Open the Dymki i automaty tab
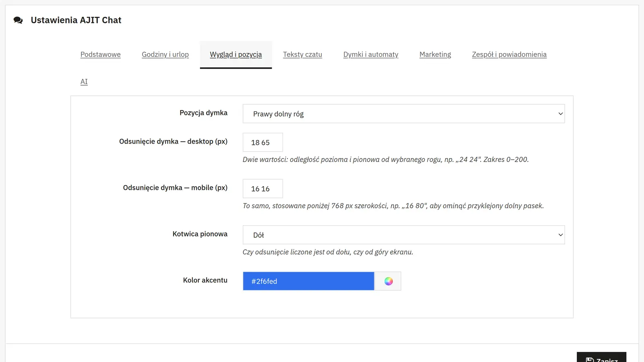Screen dimensions: 644x362 (371, 54)
